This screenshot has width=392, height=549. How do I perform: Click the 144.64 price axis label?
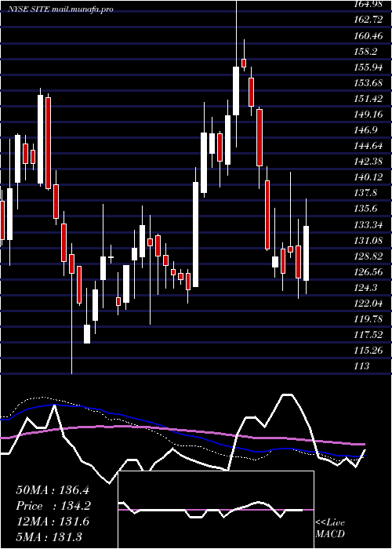point(368,146)
